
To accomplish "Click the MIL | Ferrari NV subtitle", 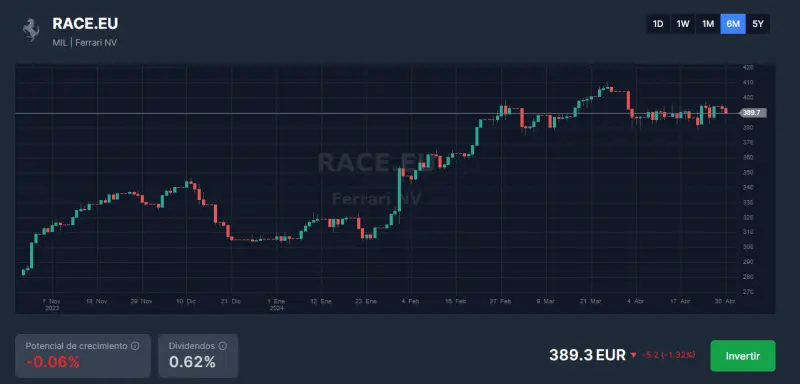I will pyautogui.click(x=85, y=43).
